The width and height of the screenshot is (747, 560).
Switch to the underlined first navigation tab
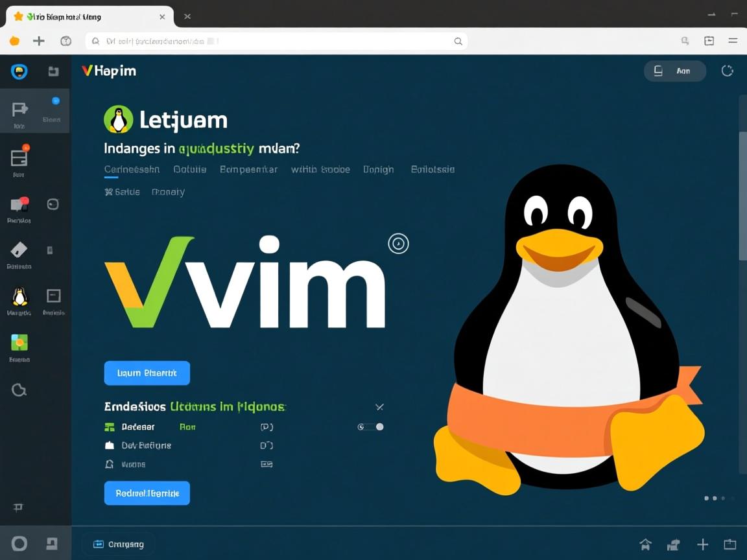[x=132, y=169]
